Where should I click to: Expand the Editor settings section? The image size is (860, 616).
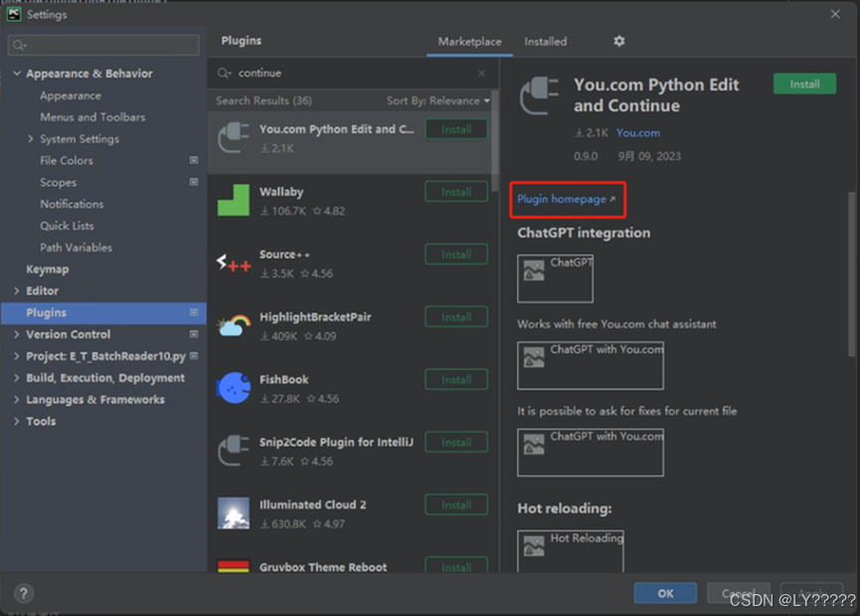pos(17,290)
